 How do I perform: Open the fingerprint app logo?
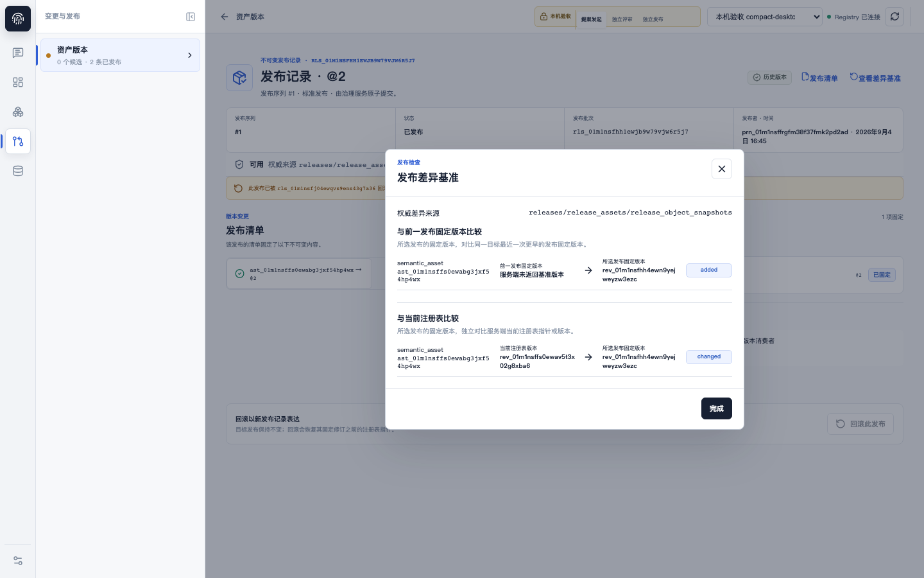click(18, 19)
